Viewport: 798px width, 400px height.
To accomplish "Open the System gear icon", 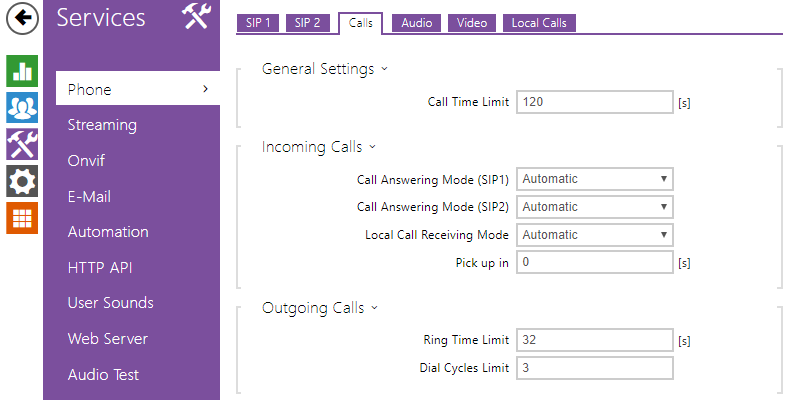I will (x=21, y=181).
